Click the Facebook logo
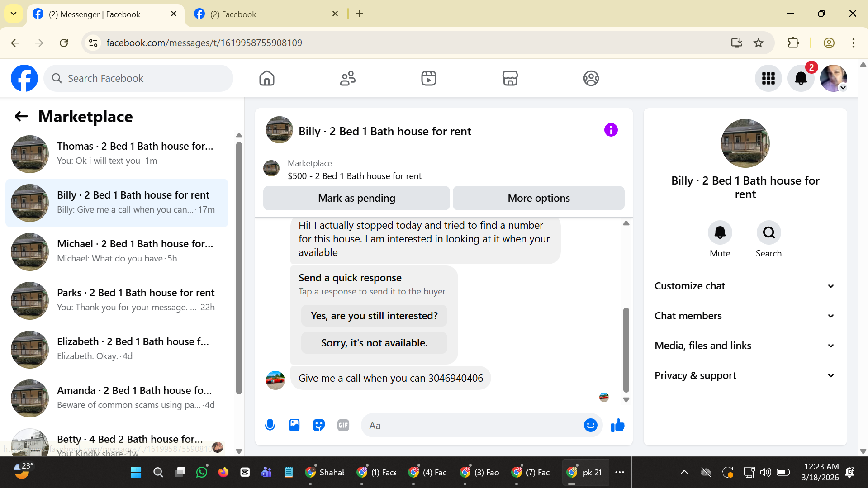The height and width of the screenshot is (488, 868). point(24,78)
